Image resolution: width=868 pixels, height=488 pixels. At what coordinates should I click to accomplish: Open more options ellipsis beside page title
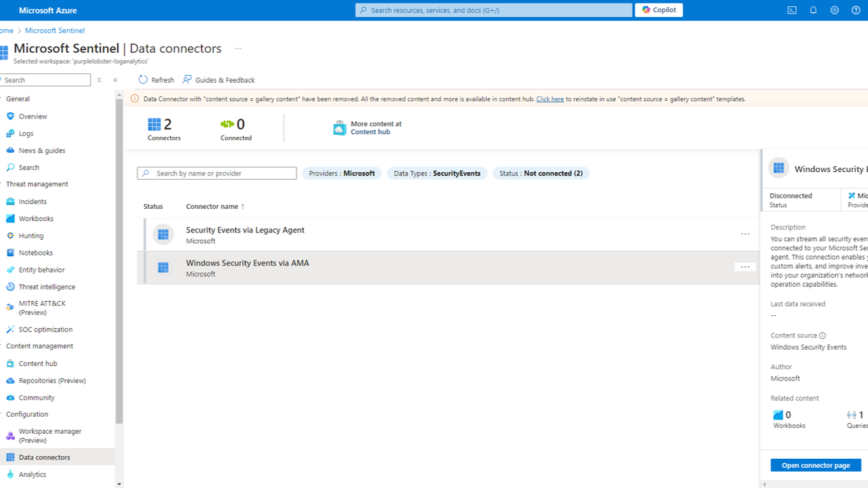239,49
